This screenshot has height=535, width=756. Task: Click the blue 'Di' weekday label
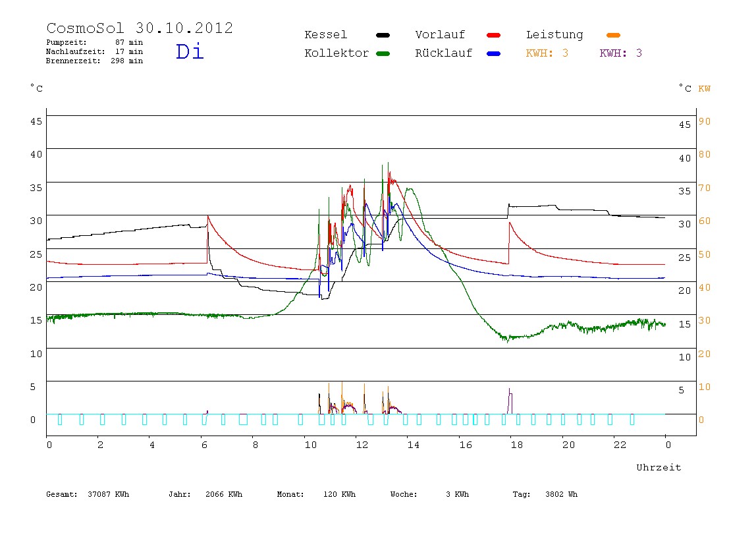(x=190, y=51)
